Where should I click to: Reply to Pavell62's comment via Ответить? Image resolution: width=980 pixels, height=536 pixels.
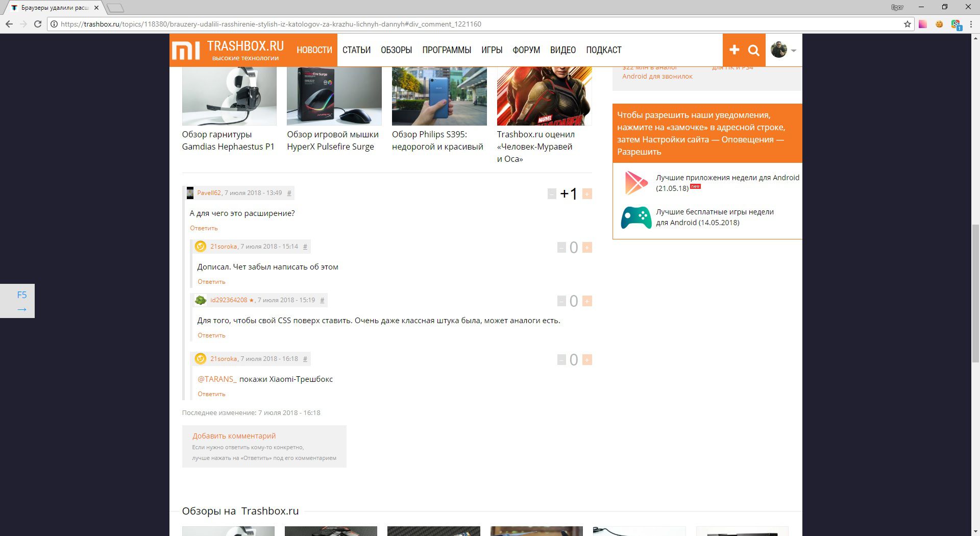click(204, 228)
